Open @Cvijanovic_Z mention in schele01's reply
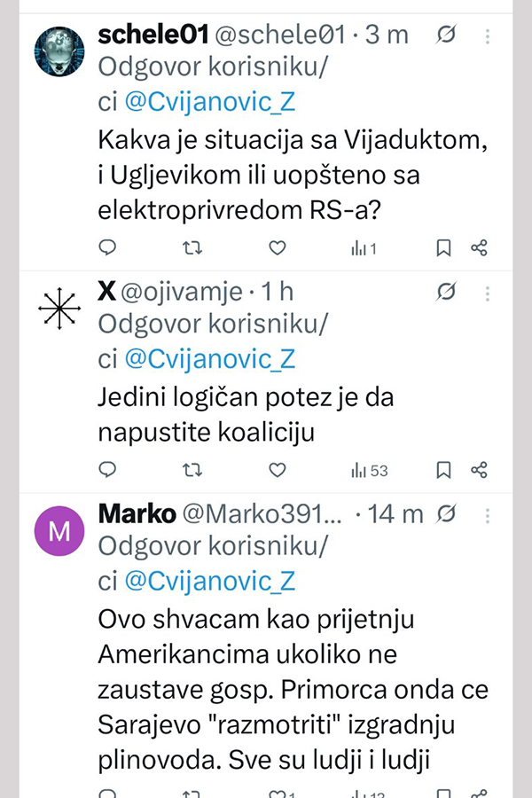 click(209, 102)
